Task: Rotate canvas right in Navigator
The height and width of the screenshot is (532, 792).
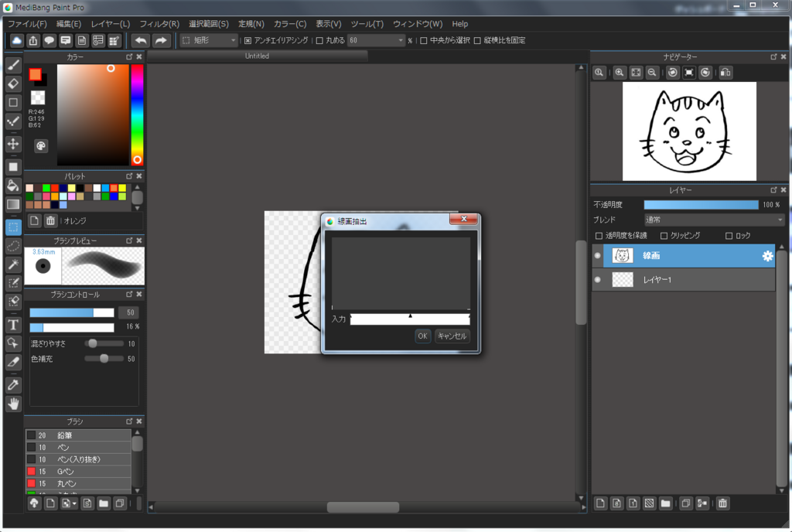Action: tap(705, 72)
